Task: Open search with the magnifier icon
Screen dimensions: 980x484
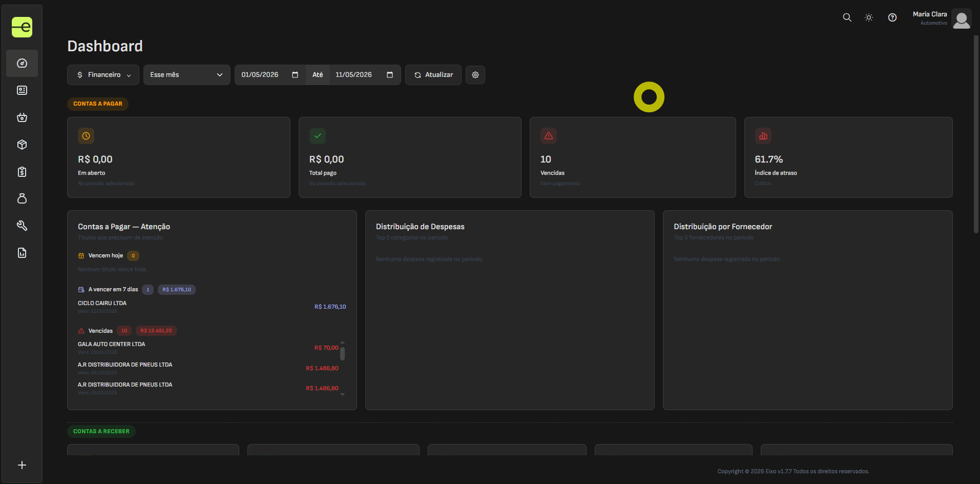Action: coord(847,17)
